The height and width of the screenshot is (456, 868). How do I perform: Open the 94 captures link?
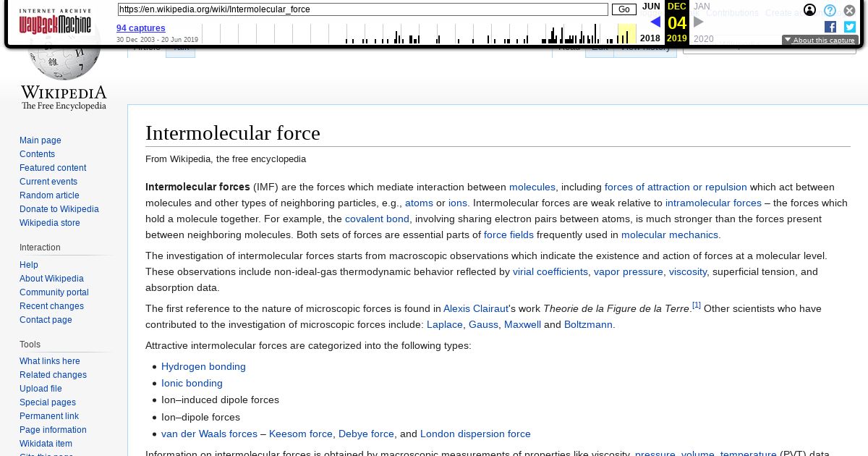(141, 28)
